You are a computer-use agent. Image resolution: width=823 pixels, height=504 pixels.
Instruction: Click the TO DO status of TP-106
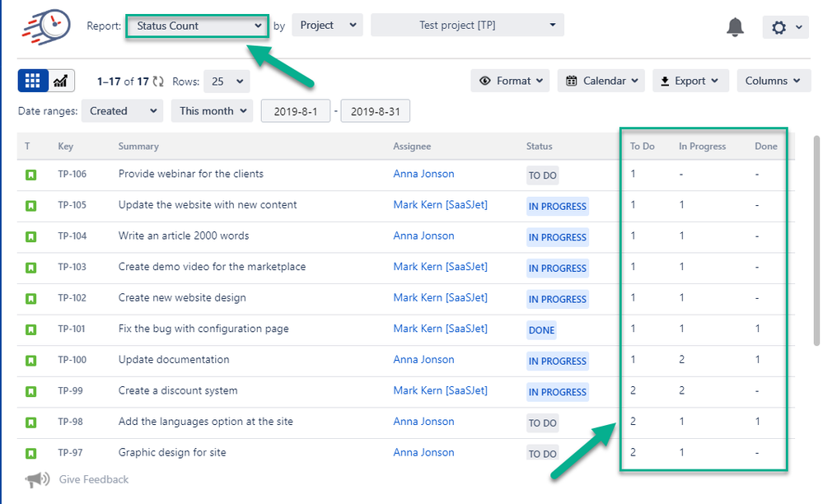point(543,175)
